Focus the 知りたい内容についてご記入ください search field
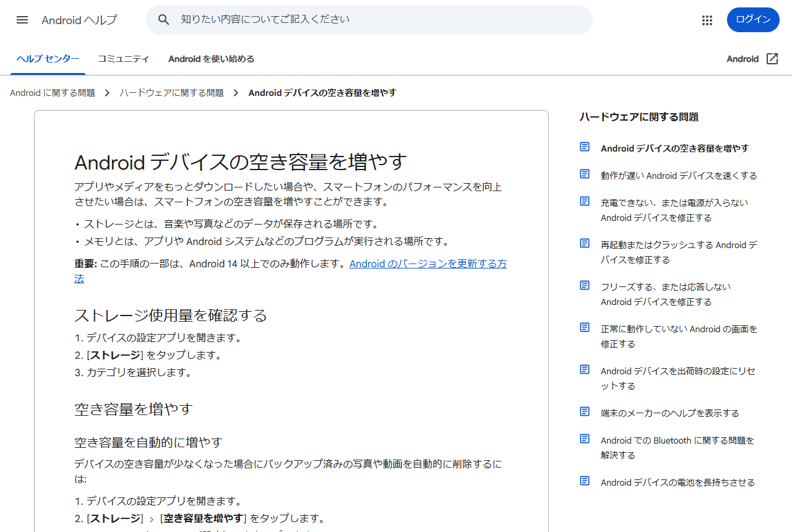 pos(369,20)
